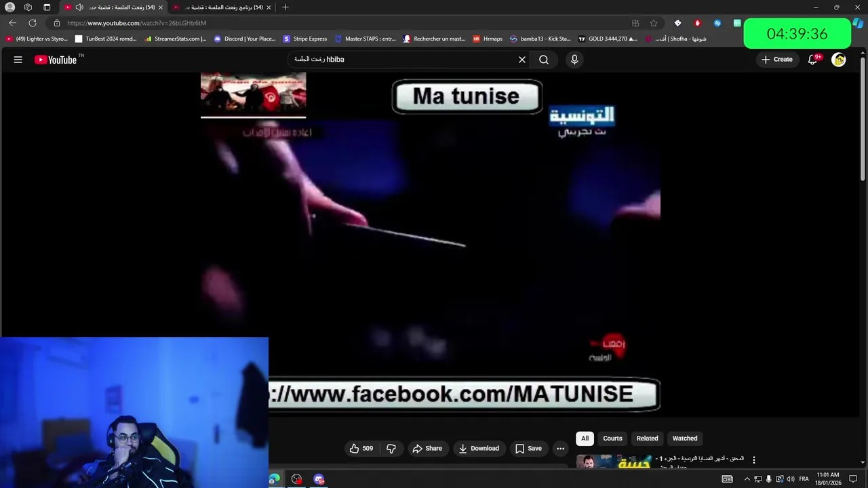Image resolution: width=868 pixels, height=488 pixels.
Task: Switch the FRA keyboard language
Action: click(x=804, y=479)
